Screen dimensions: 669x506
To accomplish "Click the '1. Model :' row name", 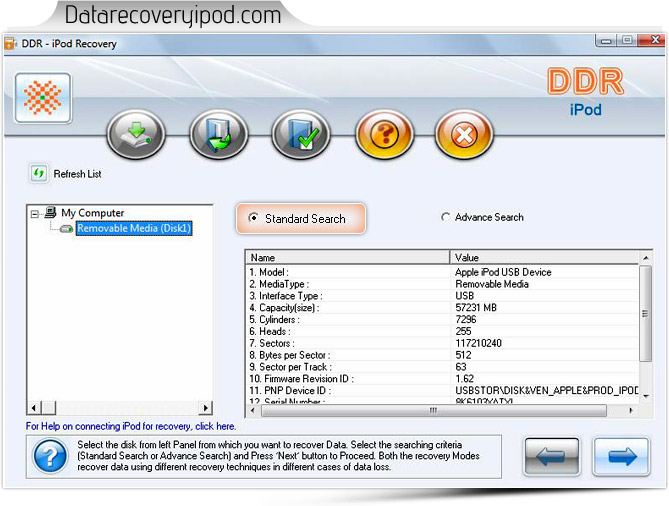I will (x=269, y=272).
